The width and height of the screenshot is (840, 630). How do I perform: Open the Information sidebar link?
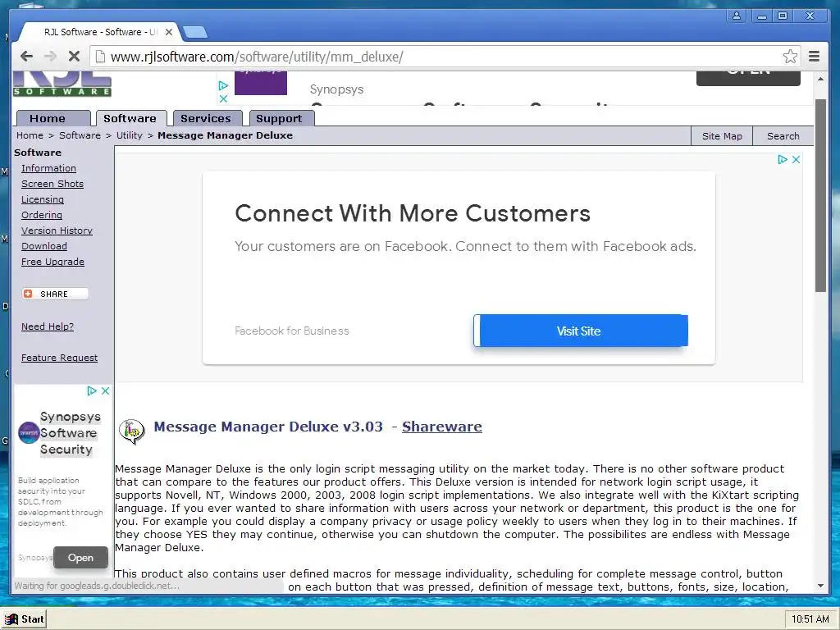point(48,168)
